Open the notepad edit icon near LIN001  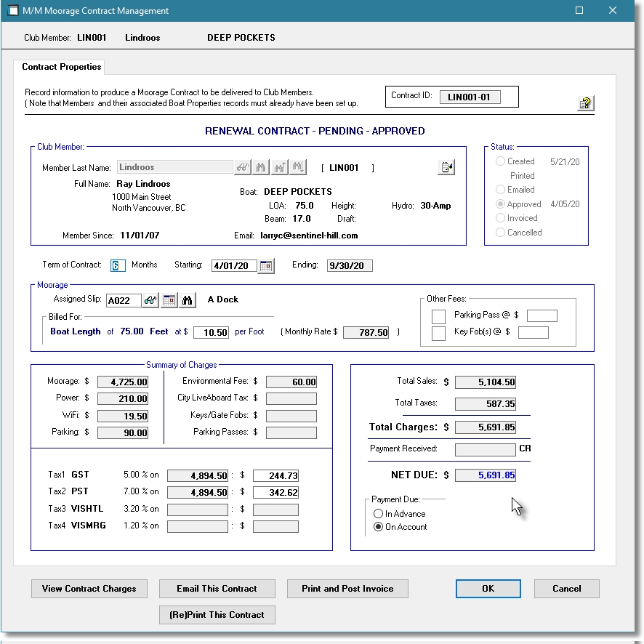(x=446, y=167)
